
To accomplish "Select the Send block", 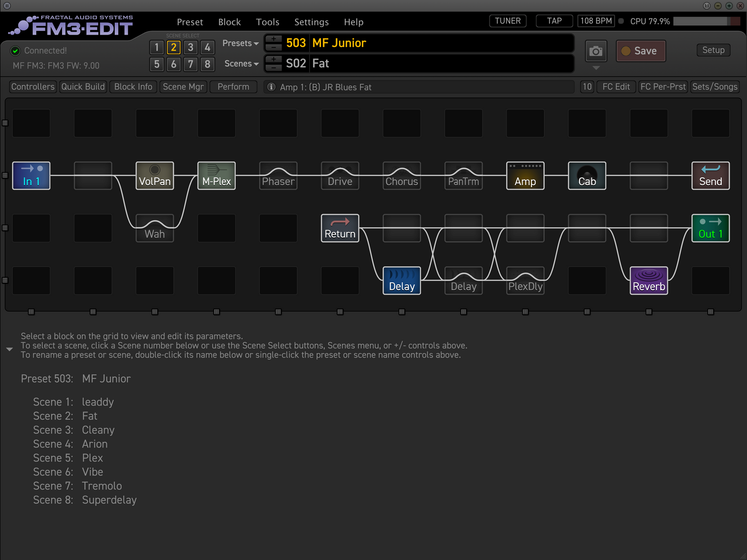I will 711,176.
